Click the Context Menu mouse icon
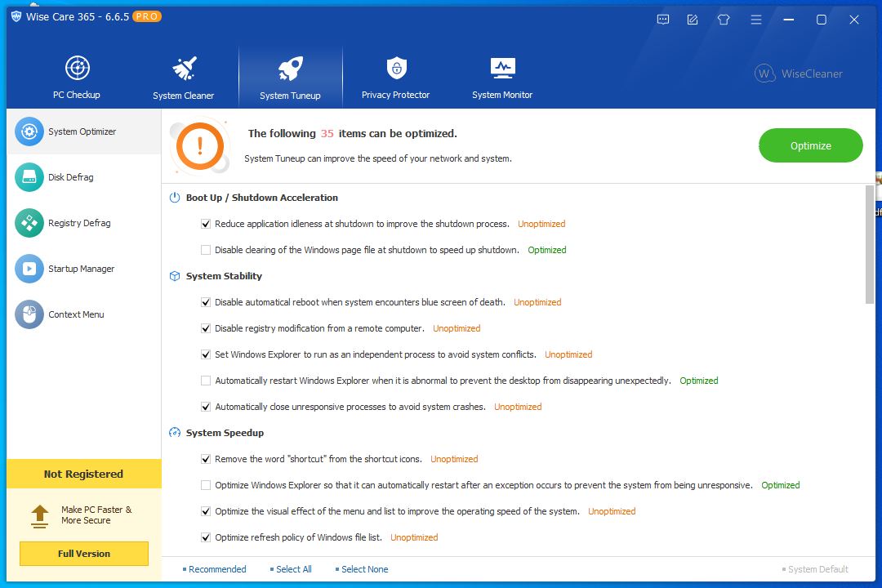Viewport: 882px width, 588px height. pyautogui.click(x=29, y=314)
